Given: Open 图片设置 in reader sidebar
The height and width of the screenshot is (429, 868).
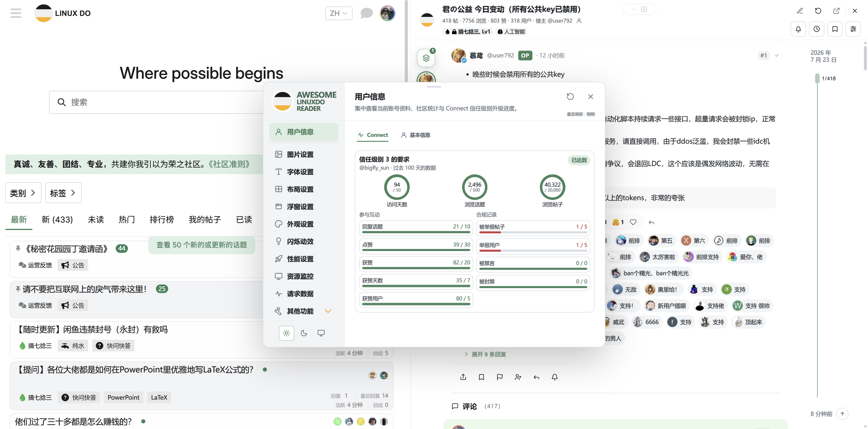Looking at the screenshot, I should pyautogui.click(x=303, y=154).
